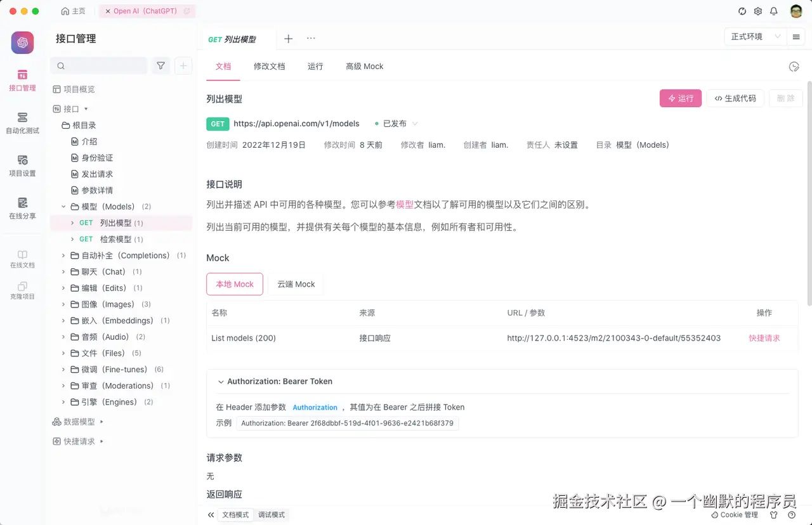Switch to the 高级 Mock tab

[x=364, y=67]
